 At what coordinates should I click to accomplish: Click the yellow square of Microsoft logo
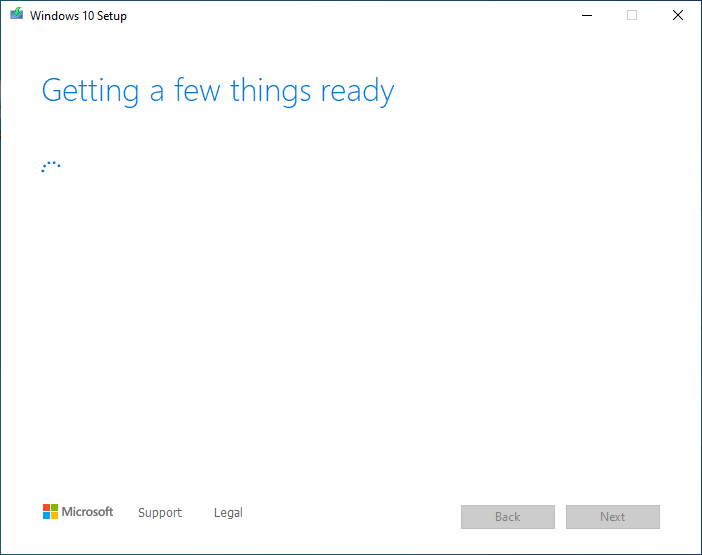pos(54,516)
